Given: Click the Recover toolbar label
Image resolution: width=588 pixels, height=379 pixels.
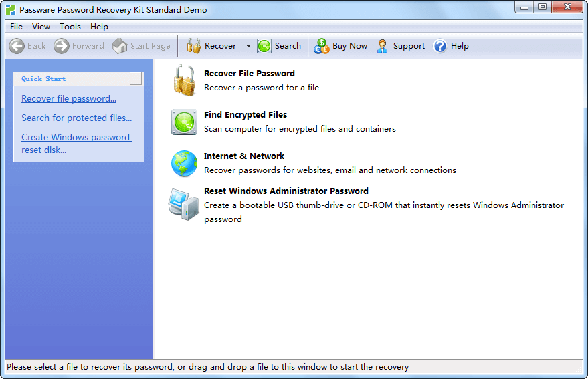Looking at the screenshot, I should point(221,46).
